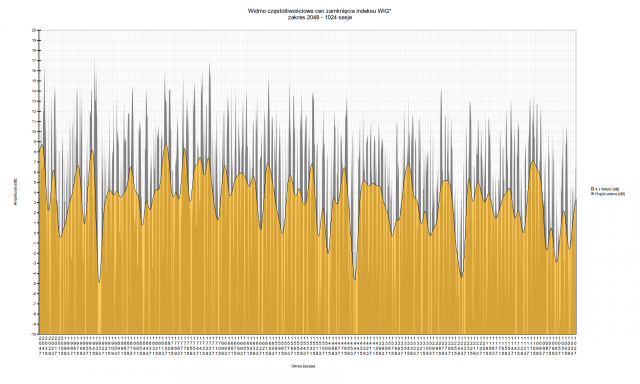The image size is (640, 384).
Task: Click the last period label at x-axis end
Action: click(x=575, y=346)
